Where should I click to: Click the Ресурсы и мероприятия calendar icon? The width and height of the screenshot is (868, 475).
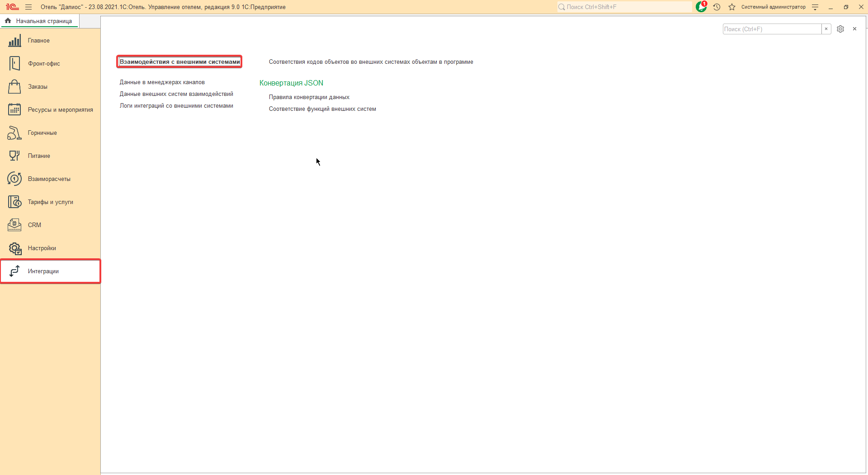(x=14, y=110)
